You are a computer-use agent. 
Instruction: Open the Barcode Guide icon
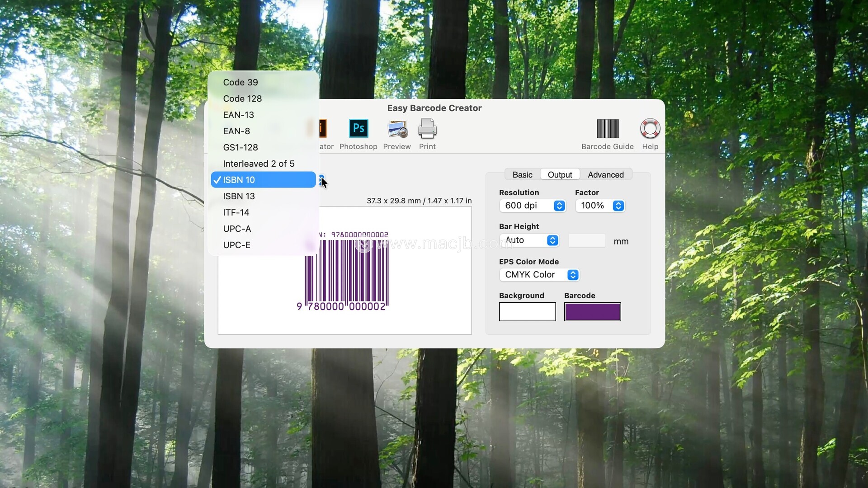point(607,129)
